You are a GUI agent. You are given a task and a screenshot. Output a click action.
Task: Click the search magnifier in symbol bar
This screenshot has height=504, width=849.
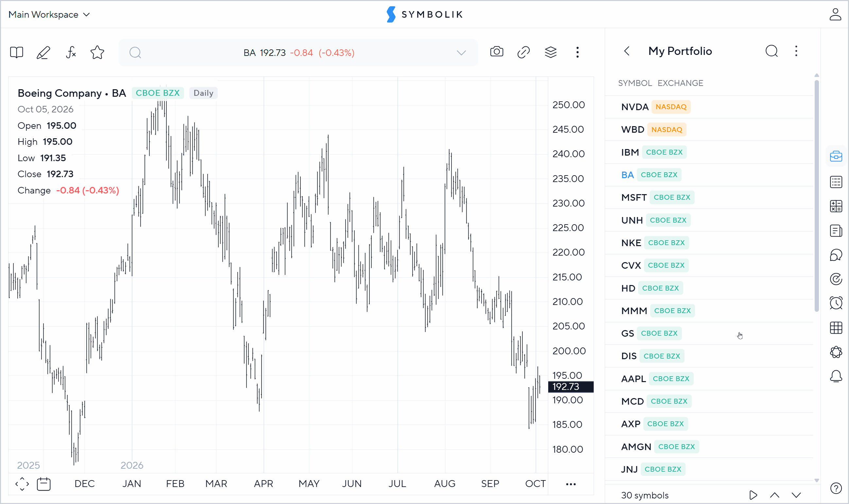pos(135,53)
